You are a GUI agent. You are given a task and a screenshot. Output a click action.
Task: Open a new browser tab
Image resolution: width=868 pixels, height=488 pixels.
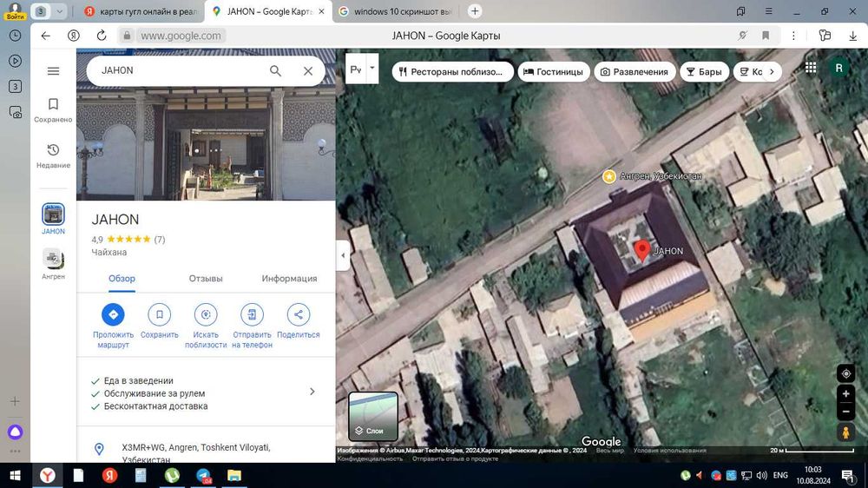475,11
